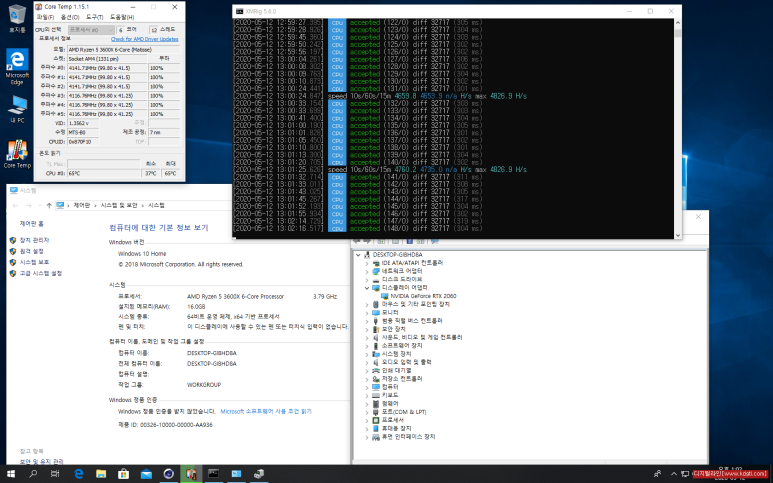Open Microsoft Store from the taskbar
Viewport: 773px width, 483px height.
123,474
